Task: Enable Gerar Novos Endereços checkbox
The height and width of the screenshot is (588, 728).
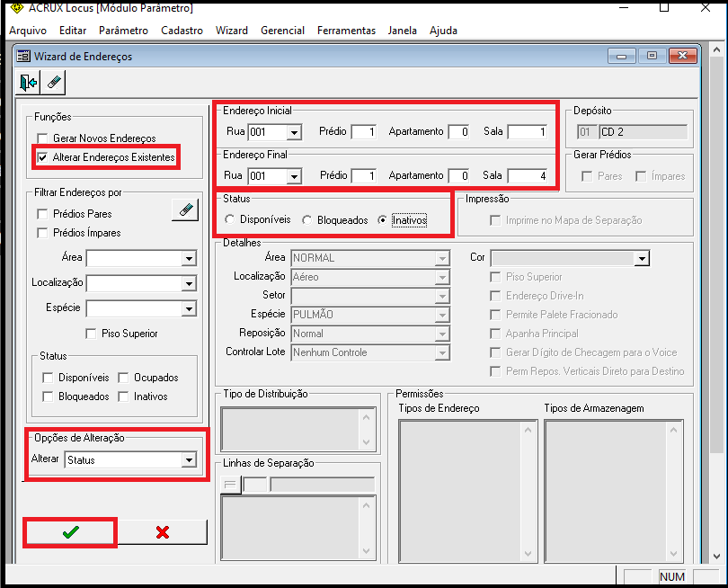Action: point(42,138)
